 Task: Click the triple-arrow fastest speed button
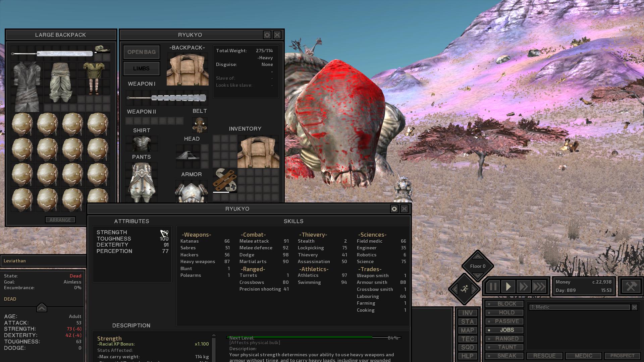coord(539,287)
